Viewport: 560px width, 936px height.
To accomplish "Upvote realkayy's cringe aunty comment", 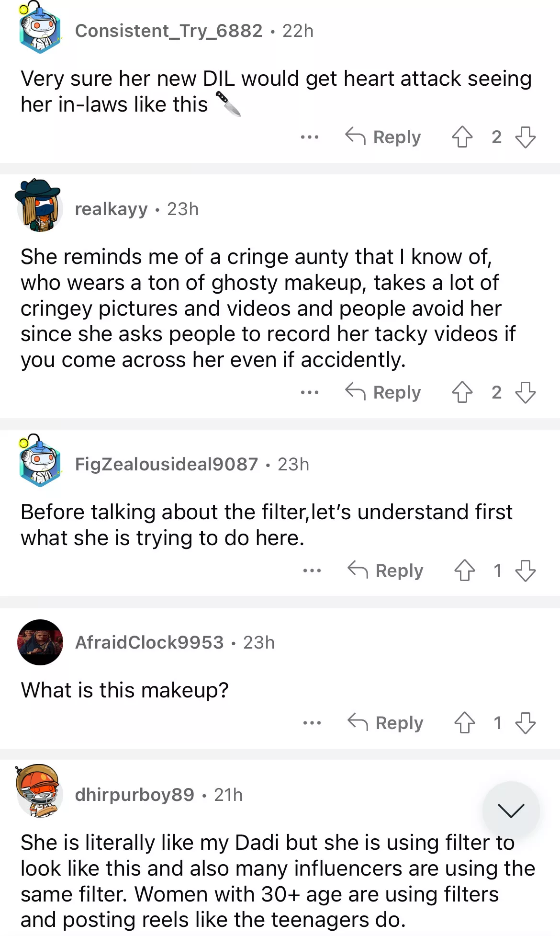I will coord(462,392).
